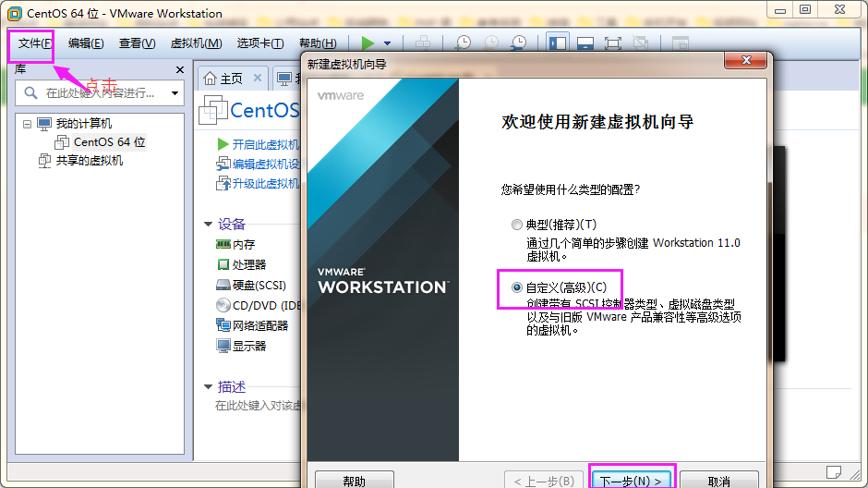Select 典型(推荐)(T) radio option
Screen dimensions: 868x488
click(x=516, y=225)
